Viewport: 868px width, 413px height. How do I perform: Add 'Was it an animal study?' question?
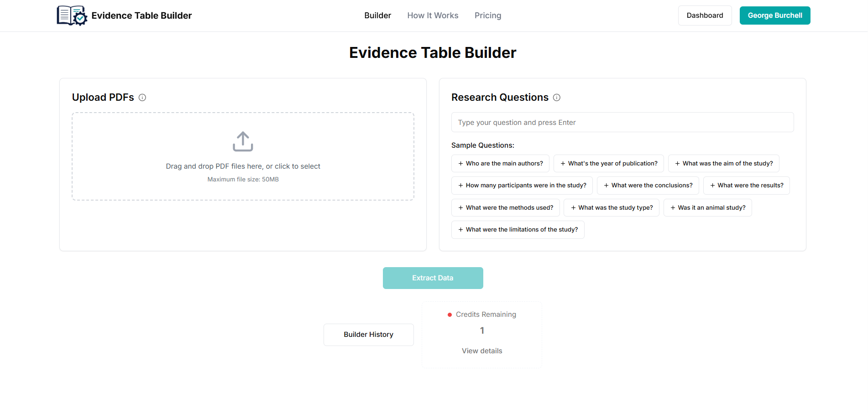click(707, 208)
